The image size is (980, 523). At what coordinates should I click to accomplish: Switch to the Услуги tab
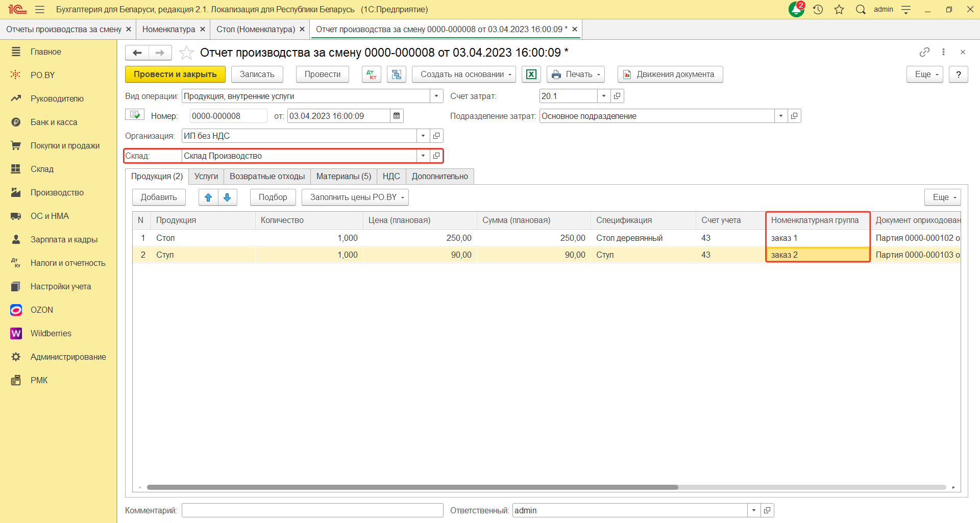[x=206, y=176]
